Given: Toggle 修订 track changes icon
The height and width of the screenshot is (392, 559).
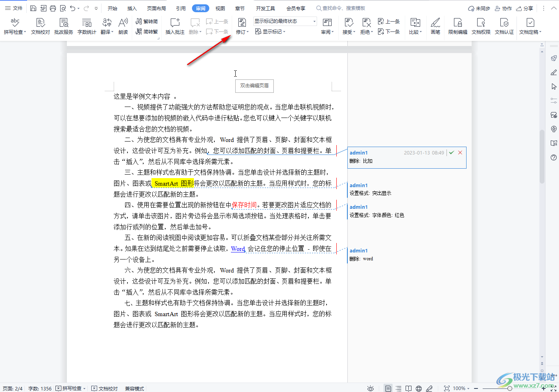Looking at the screenshot, I should click(x=242, y=23).
